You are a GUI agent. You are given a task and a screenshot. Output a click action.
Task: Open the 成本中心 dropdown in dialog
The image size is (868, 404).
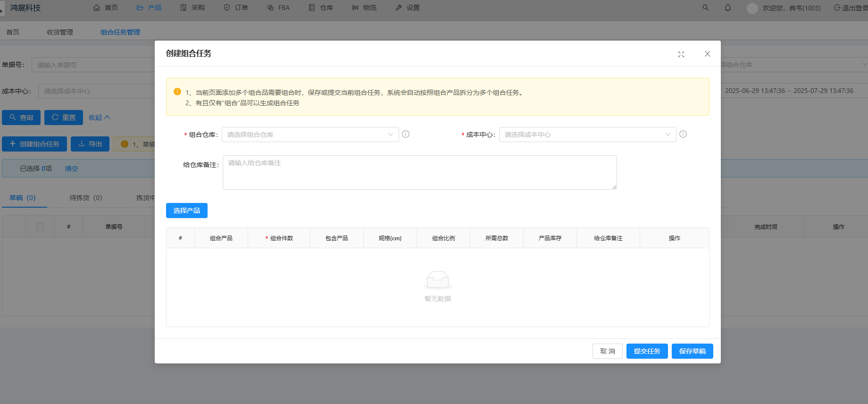[587, 135]
